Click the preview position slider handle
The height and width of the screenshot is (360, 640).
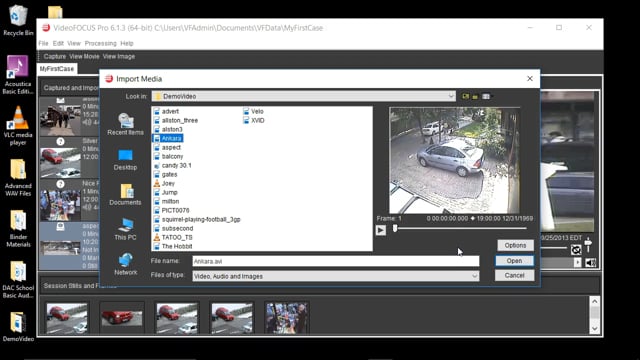tap(395, 228)
